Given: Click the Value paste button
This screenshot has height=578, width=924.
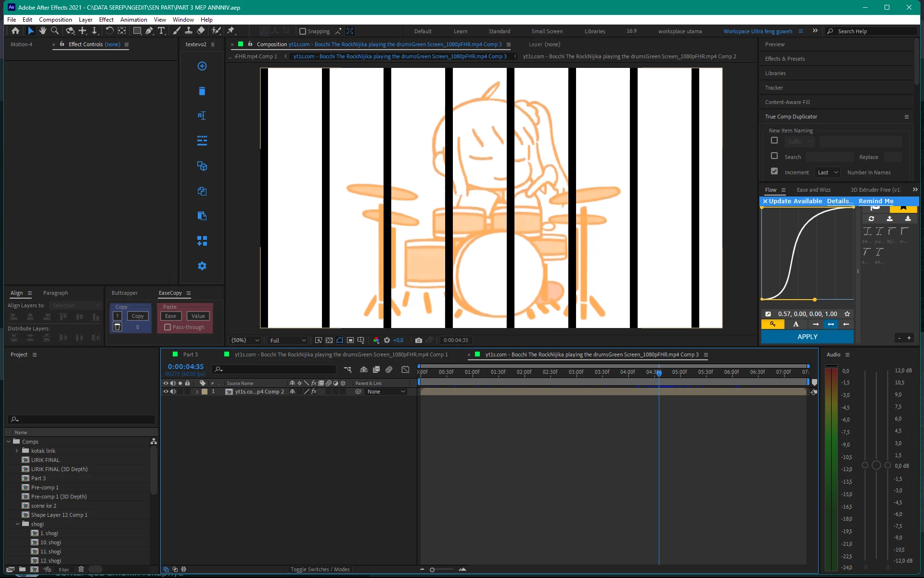Looking at the screenshot, I should point(198,316).
